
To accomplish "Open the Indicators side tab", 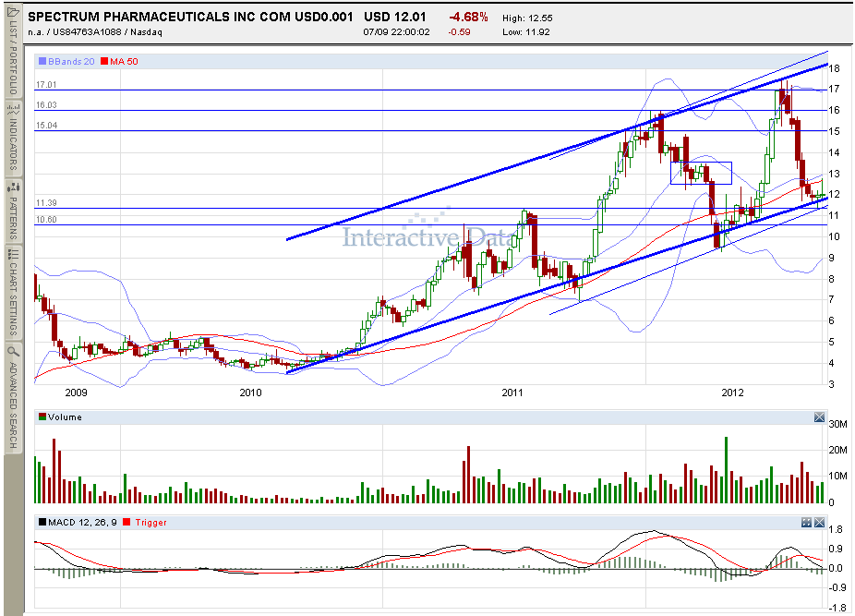I will point(13,137).
